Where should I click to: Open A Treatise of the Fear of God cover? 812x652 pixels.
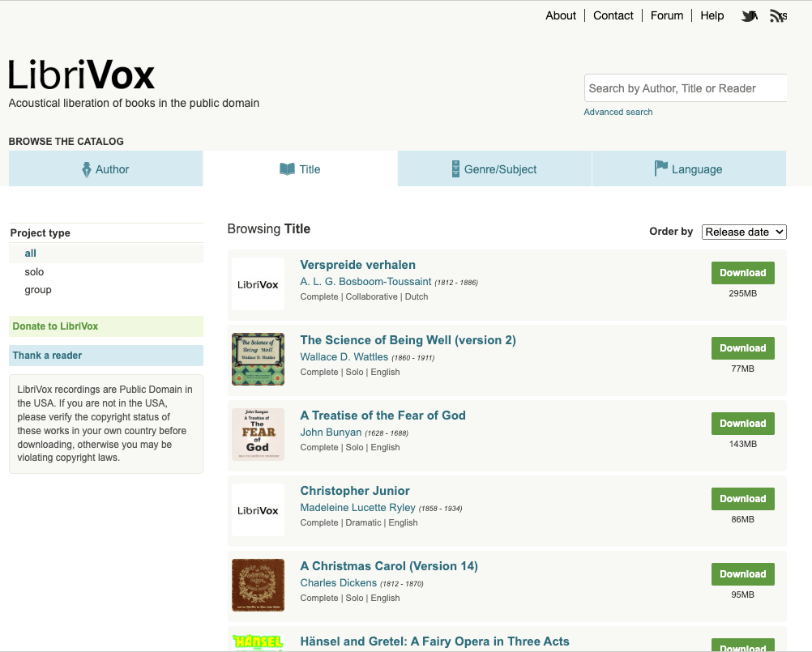[x=258, y=435]
